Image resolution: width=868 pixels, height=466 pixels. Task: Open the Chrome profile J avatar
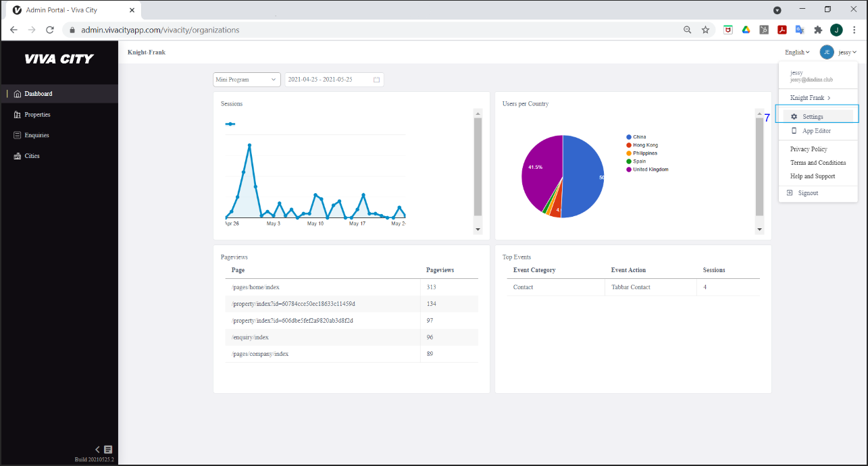836,30
